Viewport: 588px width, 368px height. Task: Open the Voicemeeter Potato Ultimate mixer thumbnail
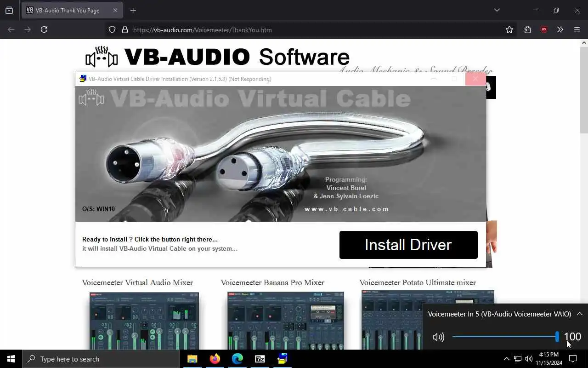click(392, 320)
